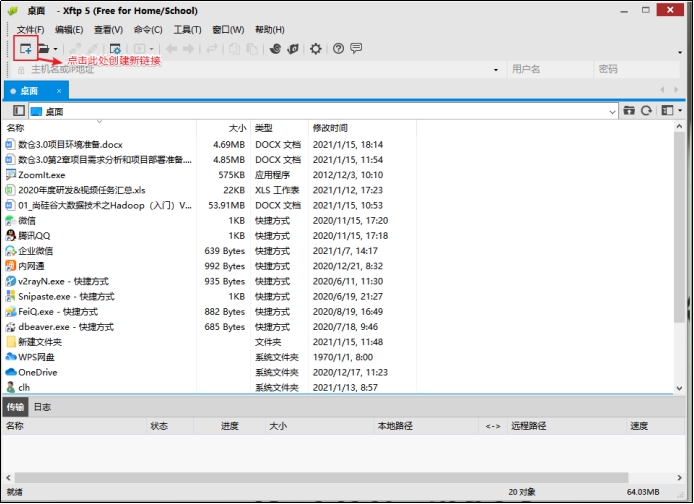694x504 pixels.
Task: Click the 主机名或IP地址 host field
Action: pyautogui.click(x=259, y=69)
